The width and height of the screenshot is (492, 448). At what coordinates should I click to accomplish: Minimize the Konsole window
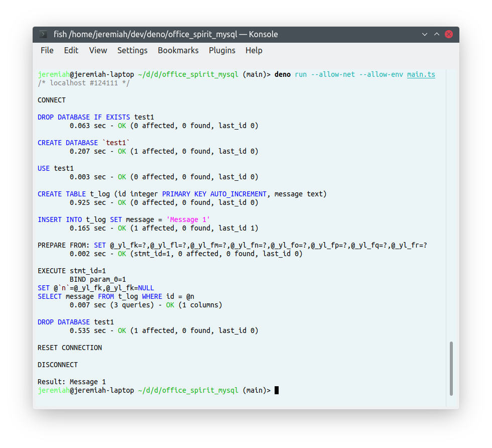pyautogui.click(x=425, y=34)
